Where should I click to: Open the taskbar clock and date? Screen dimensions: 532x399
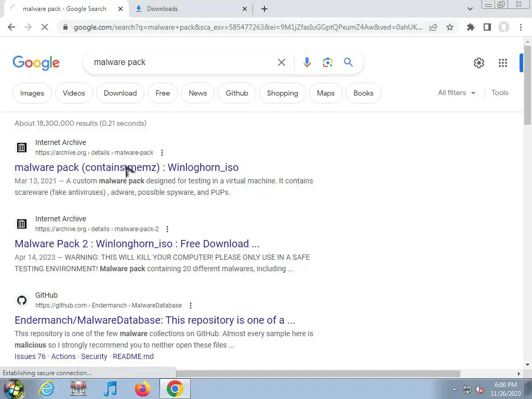[x=506, y=389]
